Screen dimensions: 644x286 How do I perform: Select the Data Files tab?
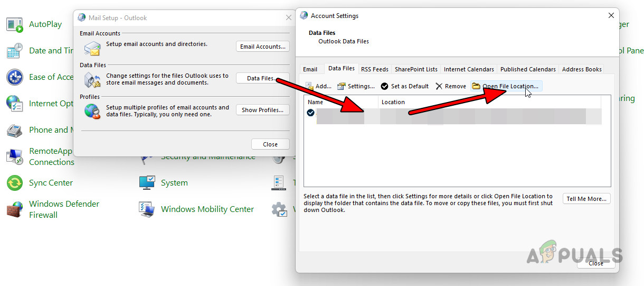(x=341, y=68)
